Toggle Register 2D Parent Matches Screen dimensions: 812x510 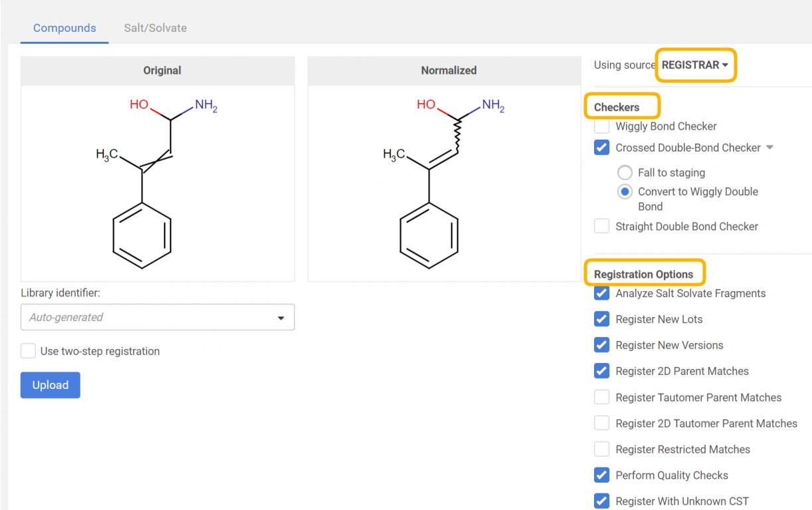(x=602, y=371)
